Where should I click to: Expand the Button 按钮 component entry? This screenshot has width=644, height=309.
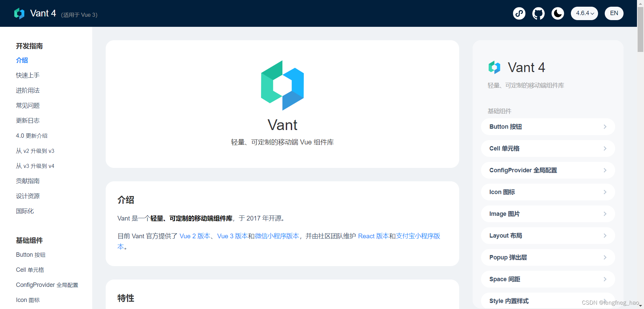[x=547, y=127]
